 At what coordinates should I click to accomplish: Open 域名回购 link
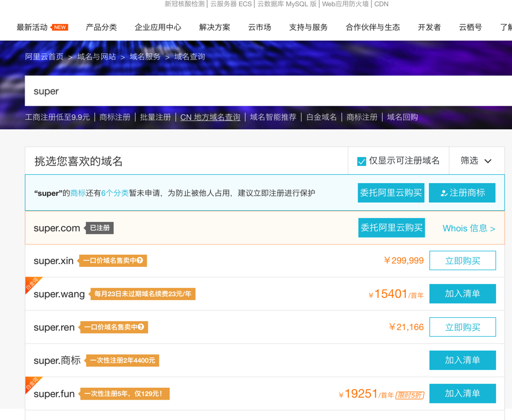(x=403, y=117)
